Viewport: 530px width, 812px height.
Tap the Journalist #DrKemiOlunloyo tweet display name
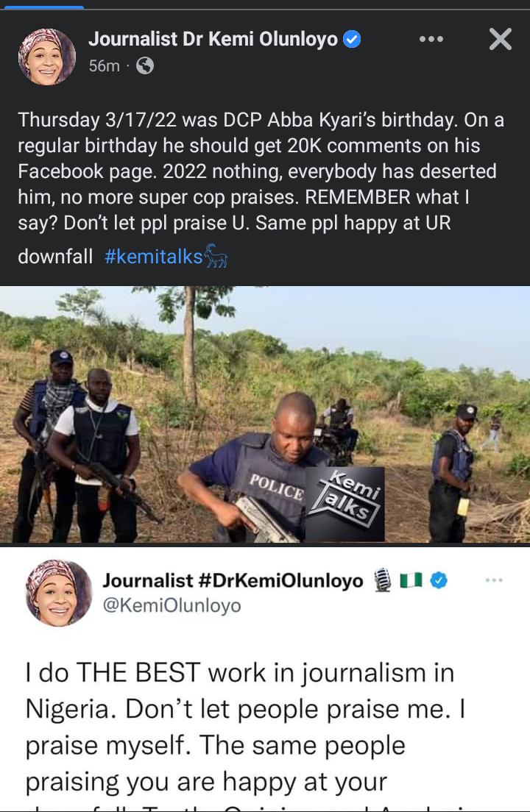(x=233, y=581)
